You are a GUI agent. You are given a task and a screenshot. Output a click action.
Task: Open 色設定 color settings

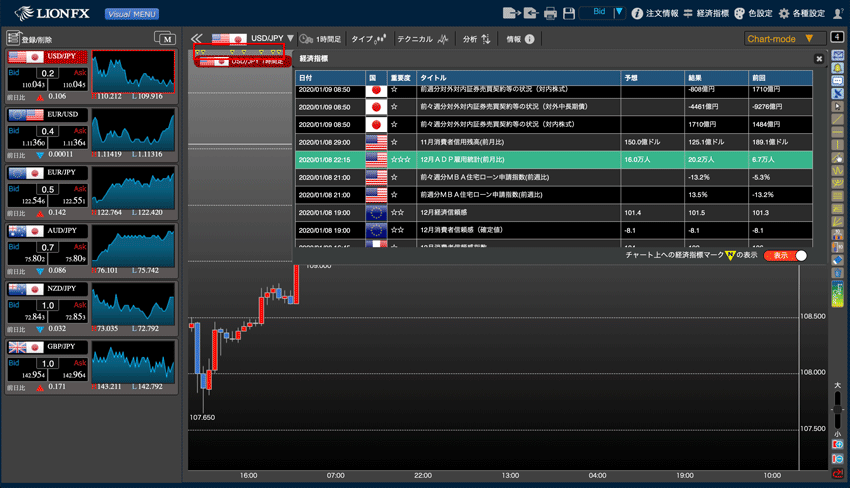753,14
